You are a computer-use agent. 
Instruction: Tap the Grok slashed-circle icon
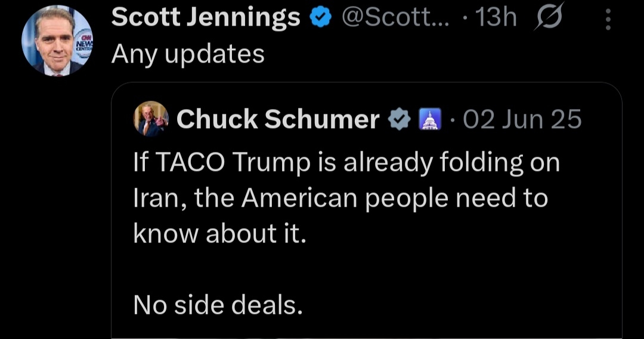[549, 19]
